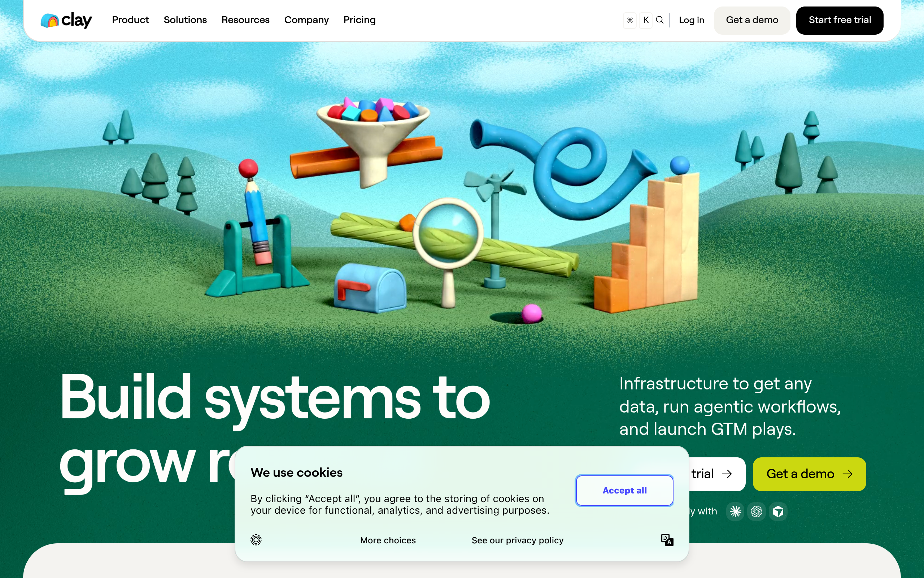This screenshot has height=578, width=924.
Task: Click Get a demo in navbar
Action: tap(752, 20)
